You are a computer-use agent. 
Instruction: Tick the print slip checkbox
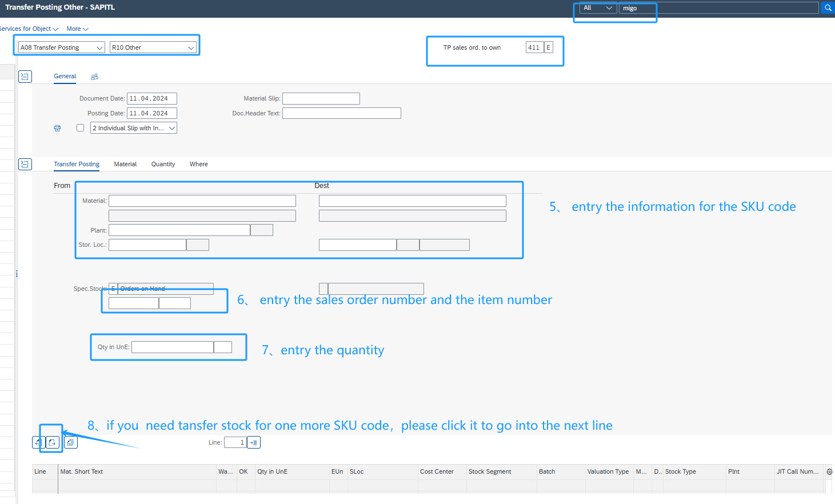[81, 128]
